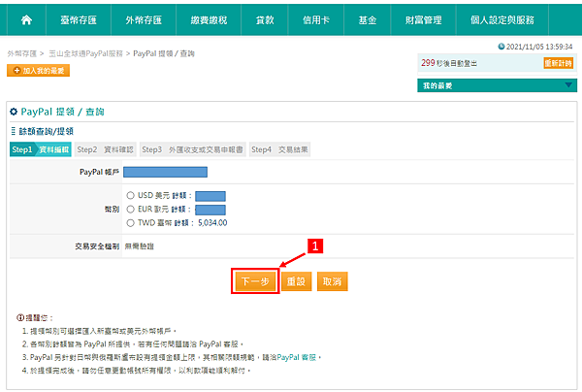This screenshot has height=392, width=582.
Task: Go to the home page icon
Action: [26, 20]
